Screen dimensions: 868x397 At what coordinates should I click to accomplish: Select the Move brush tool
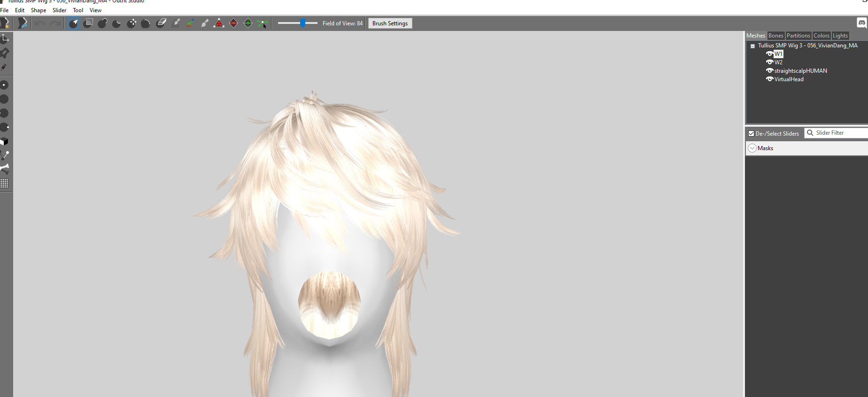(x=132, y=23)
